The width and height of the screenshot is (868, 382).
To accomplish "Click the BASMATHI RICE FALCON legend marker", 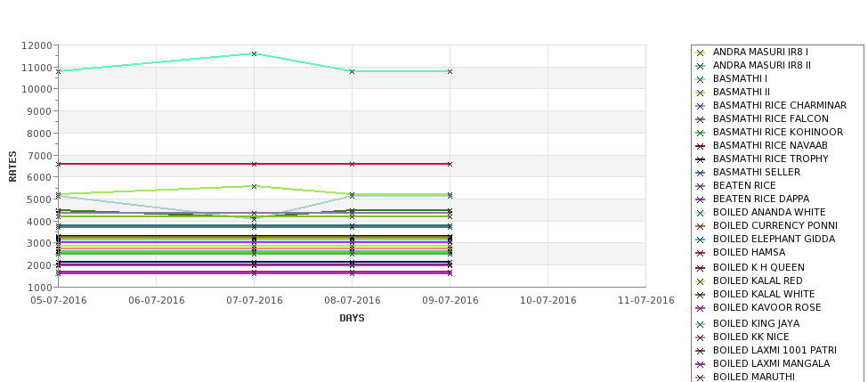I will [701, 119].
